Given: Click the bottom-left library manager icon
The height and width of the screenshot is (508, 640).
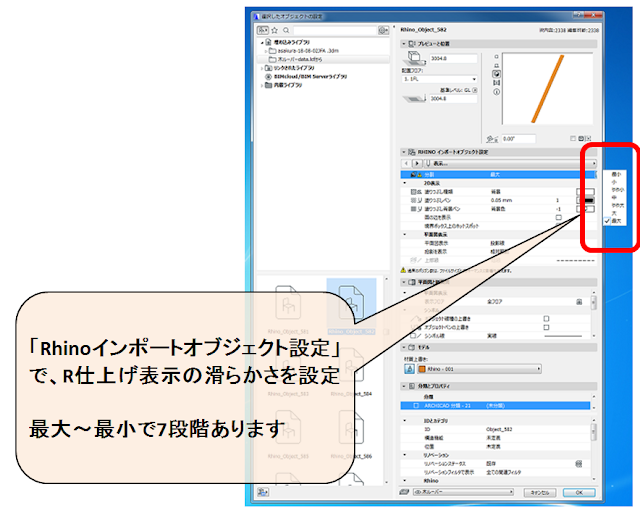Looking at the screenshot, I should click(x=263, y=492).
